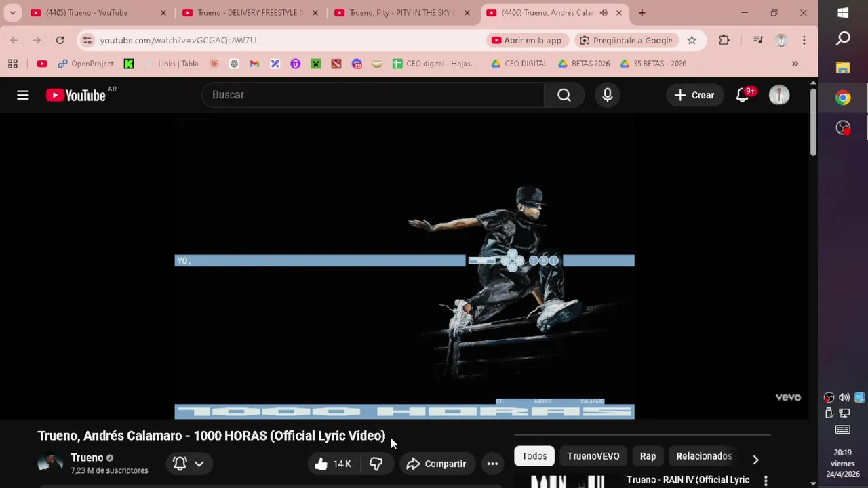Open media controls icon in toolbar
This screenshot has width=868, height=488.
click(758, 41)
